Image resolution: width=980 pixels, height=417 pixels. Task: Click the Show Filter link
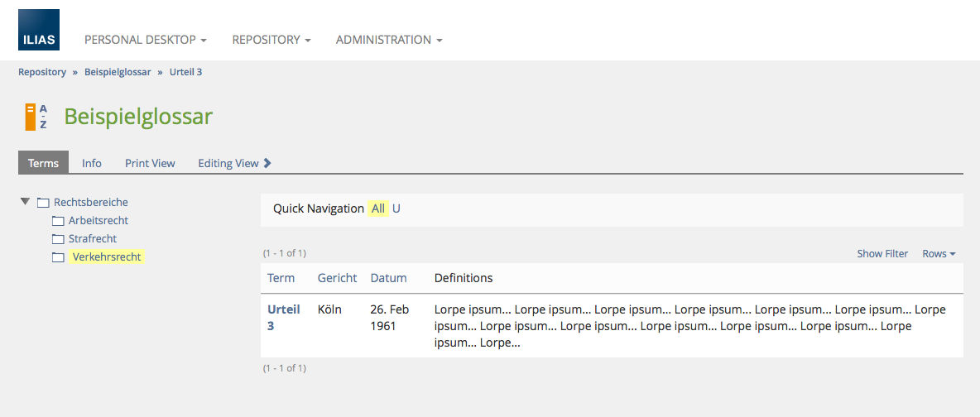click(x=882, y=254)
